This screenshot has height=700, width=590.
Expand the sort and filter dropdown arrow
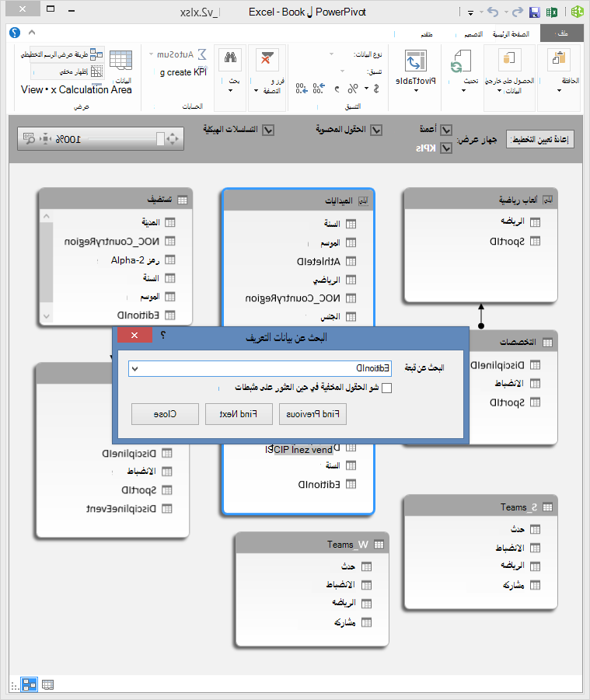point(256,91)
